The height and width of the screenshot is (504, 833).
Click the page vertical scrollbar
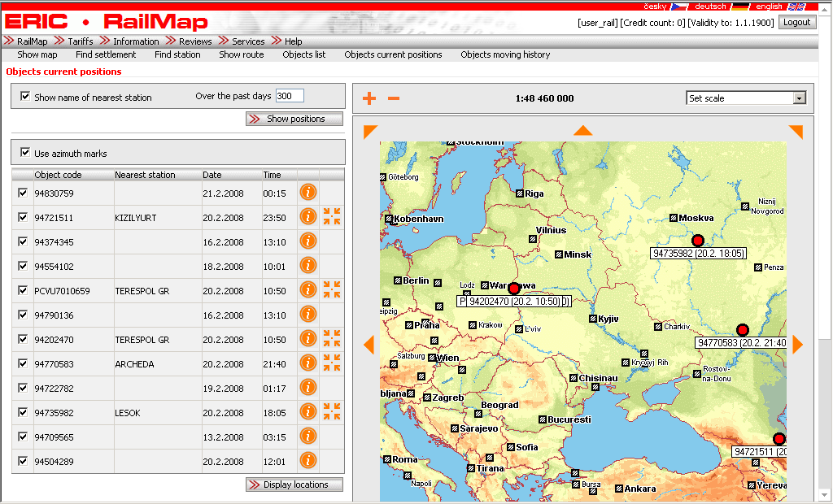825,252
